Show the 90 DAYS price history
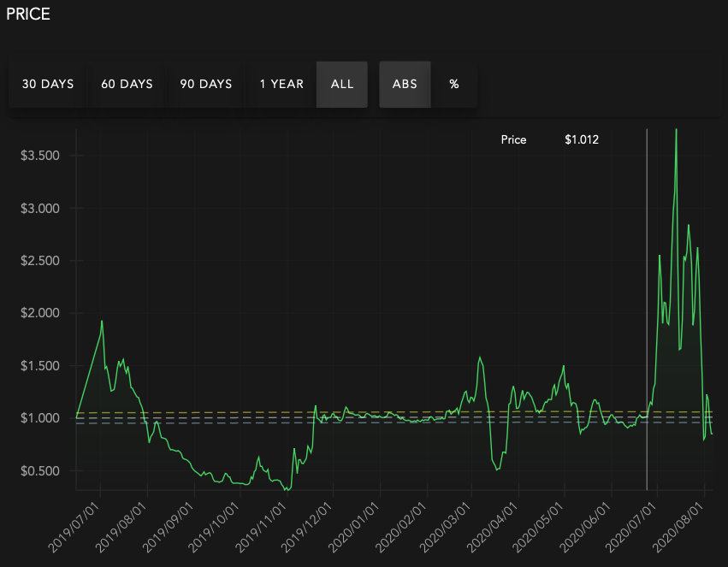The image size is (728, 567). tap(206, 84)
